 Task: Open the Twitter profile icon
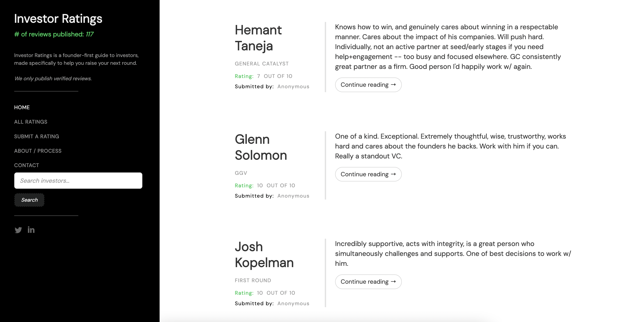point(18,230)
